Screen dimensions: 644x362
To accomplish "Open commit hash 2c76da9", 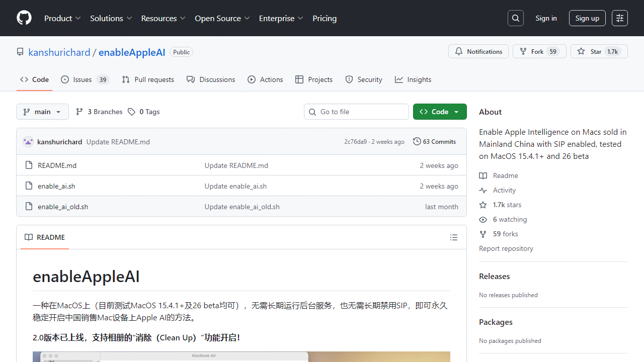I will 356,142.
